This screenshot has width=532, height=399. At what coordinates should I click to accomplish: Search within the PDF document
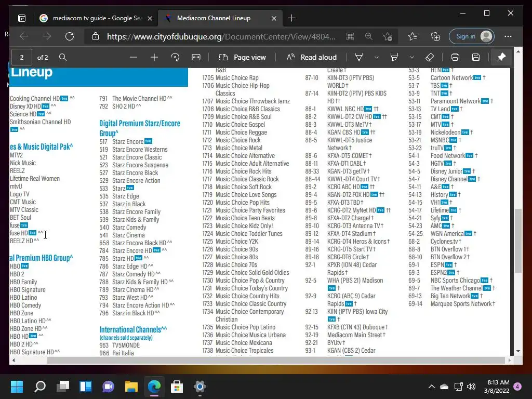pos(63,57)
